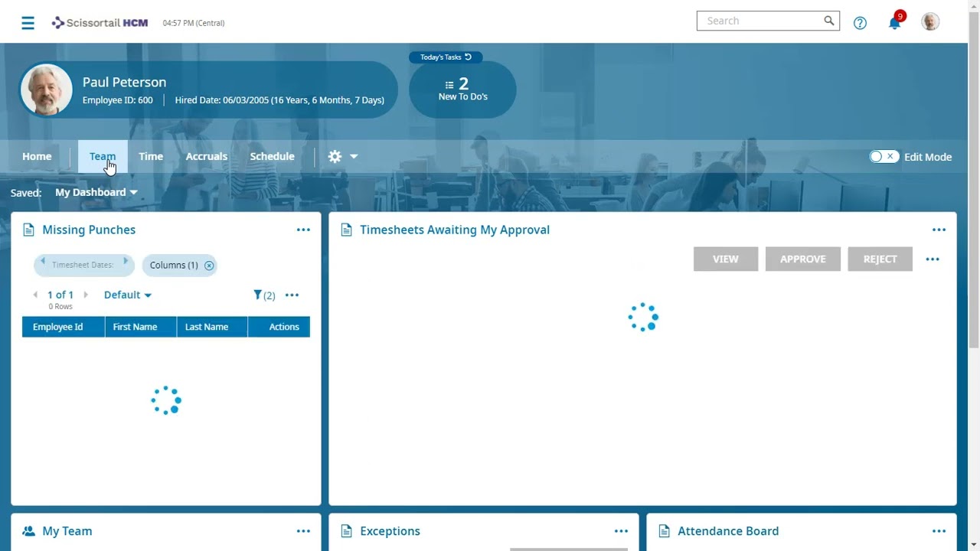Switch to the Team tab

pyautogui.click(x=103, y=156)
